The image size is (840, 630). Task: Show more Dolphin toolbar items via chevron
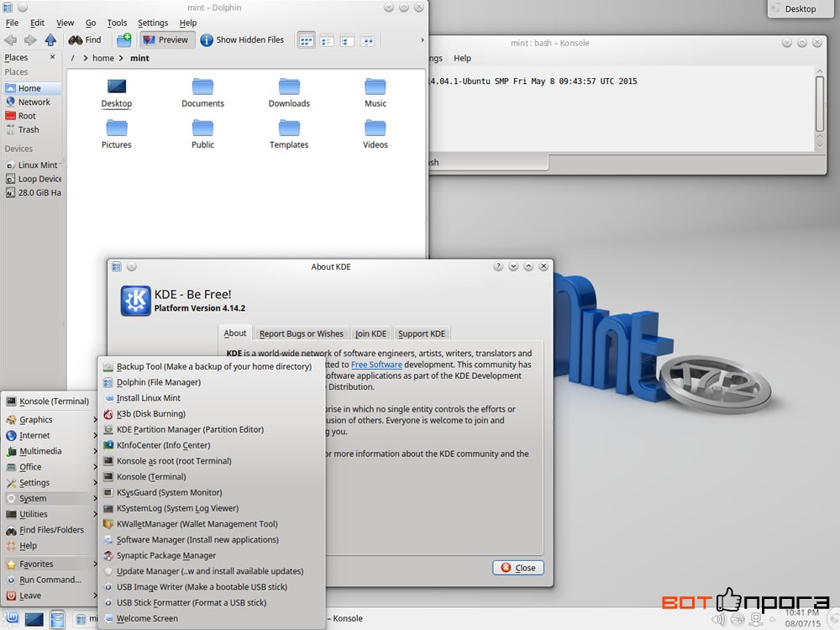(423, 39)
